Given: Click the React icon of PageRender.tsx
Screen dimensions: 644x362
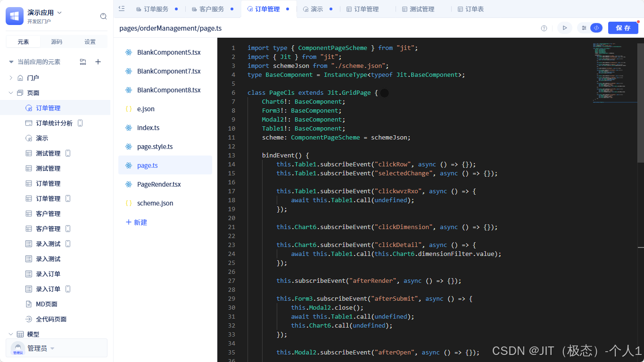Looking at the screenshot, I should [x=129, y=184].
